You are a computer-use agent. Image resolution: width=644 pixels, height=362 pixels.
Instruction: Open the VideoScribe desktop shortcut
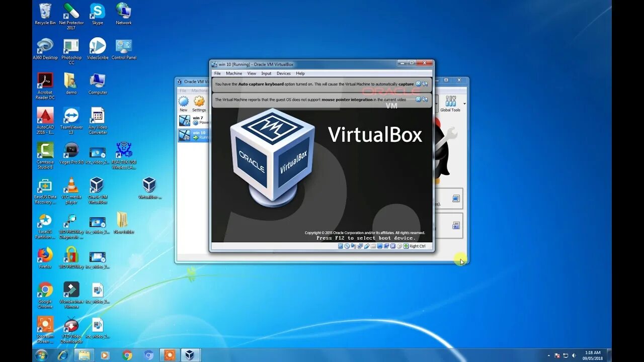coord(98,49)
